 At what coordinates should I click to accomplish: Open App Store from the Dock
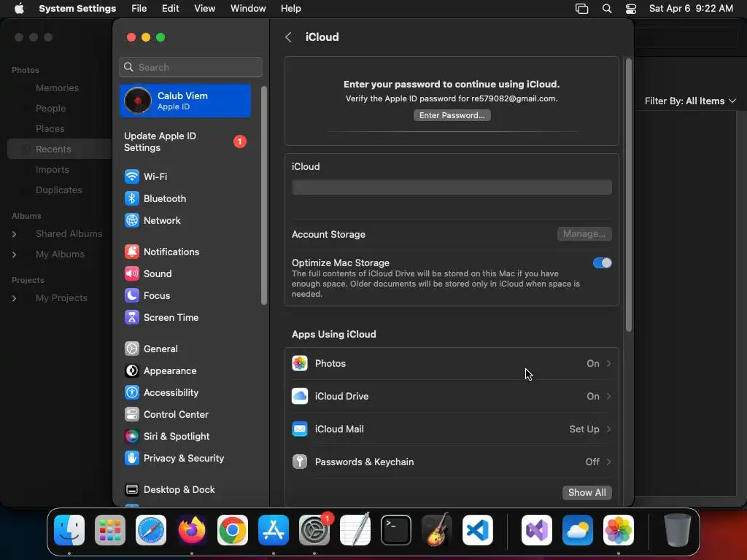(x=274, y=530)
